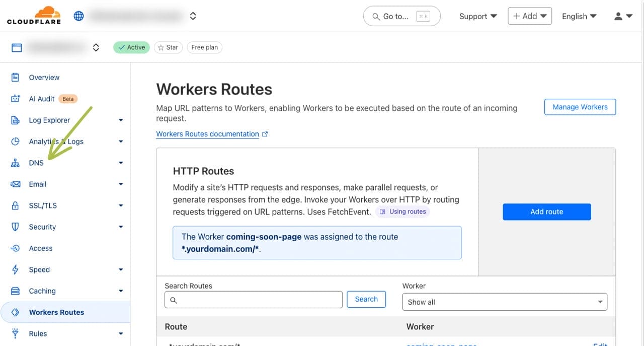Open the account switcher up-down arrows
Screen dimensions: 644x346
click(x=193, y=16)
